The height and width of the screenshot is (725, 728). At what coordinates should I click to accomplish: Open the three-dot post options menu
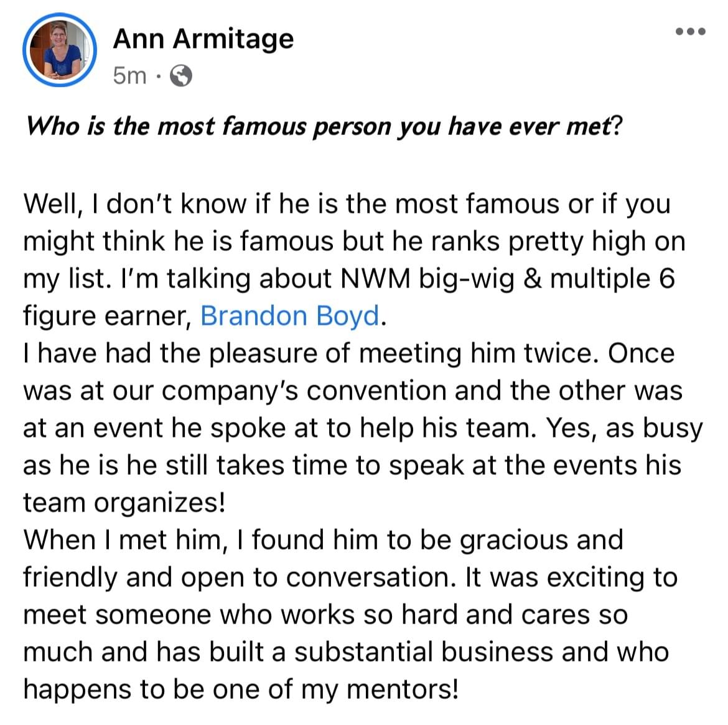pyautogui.click(x=691, y=32)
